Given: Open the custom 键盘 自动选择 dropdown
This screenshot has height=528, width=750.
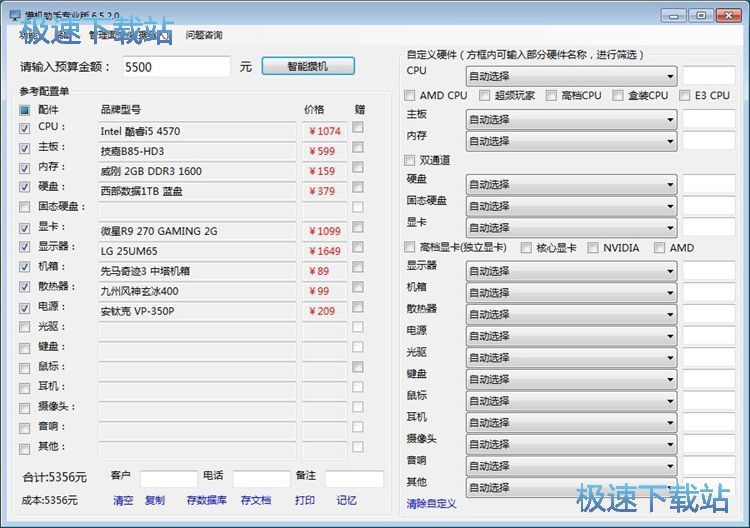Looking at the screenshot, I should 572,379.
